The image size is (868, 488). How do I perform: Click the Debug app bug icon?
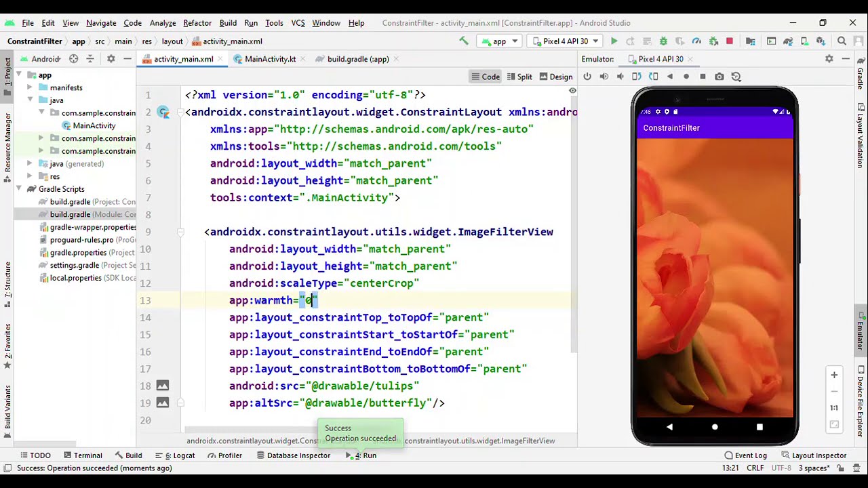pos(663,41)
